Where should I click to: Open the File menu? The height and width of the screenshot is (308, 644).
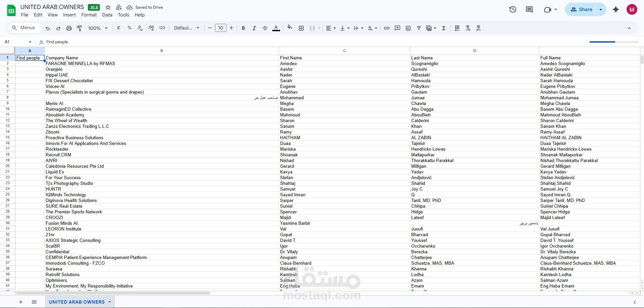tap(24, 15)
